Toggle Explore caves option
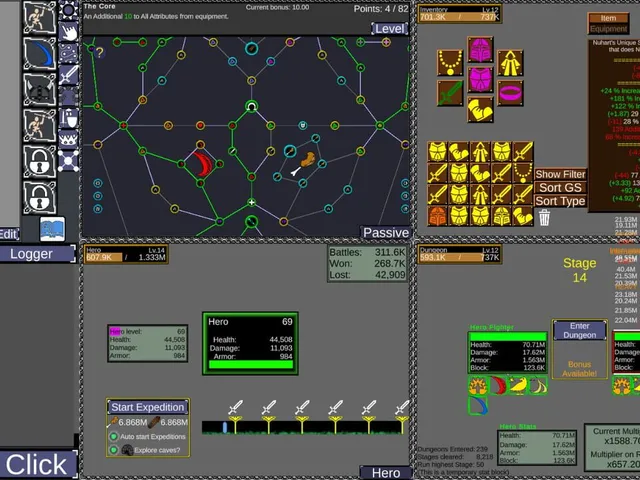The width and height of the screenshot is (640, 480). coord(114,450)
